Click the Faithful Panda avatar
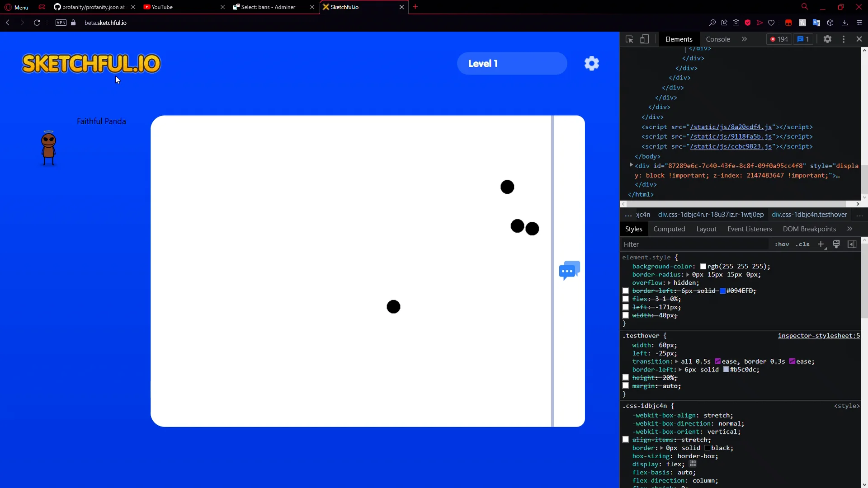Image resolution: width=868 pixels, height=488 pixels. tap(48, 148)
